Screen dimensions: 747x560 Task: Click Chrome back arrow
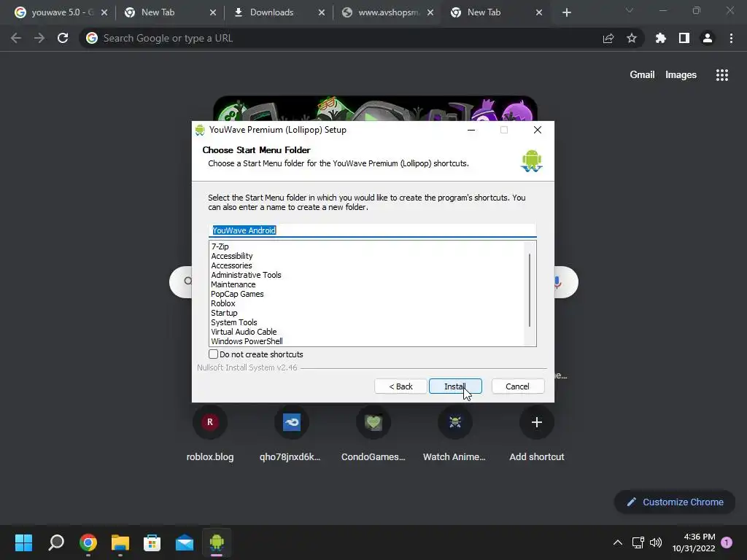pyautogui.click(x=16, y=38)
